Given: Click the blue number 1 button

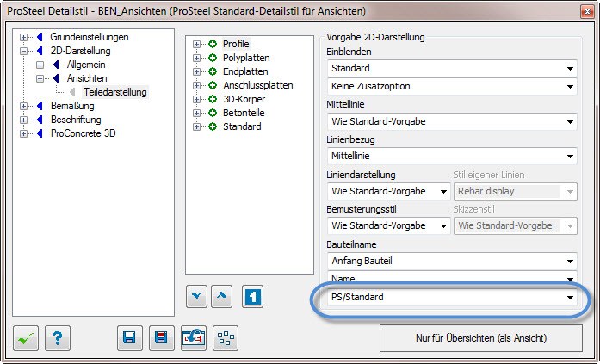Looking at the screenshot, I should [252, 296].
